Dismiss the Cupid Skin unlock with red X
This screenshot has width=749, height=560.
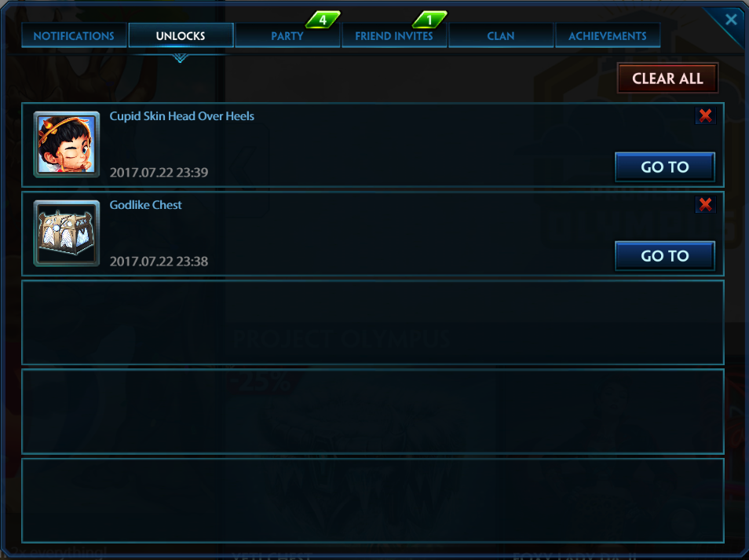705,115
